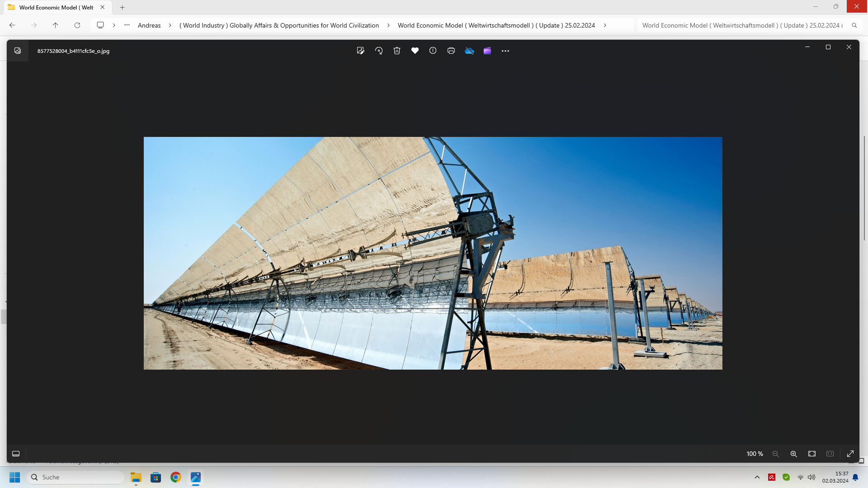Click the fit to window icon
This screenshot has width=868, height=488.
(812, 454)
